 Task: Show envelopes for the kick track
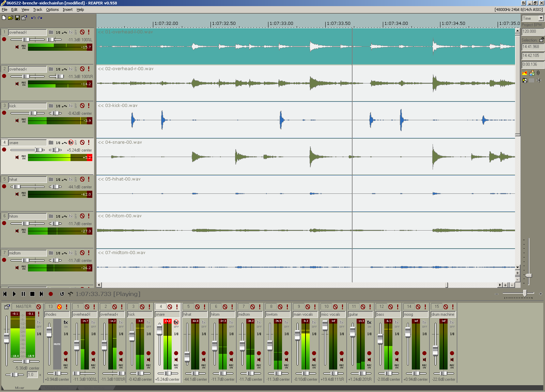(64, 106)
